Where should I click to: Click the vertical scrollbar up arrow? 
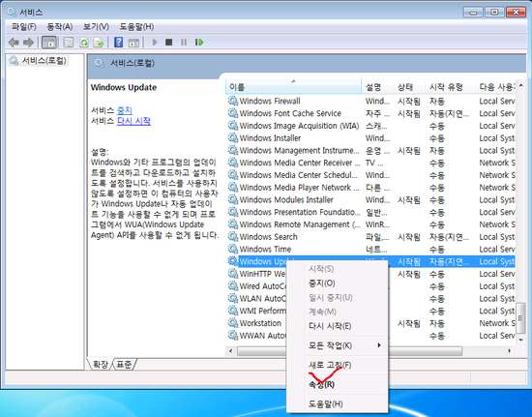pyautogui.click(x=520, y=85)
